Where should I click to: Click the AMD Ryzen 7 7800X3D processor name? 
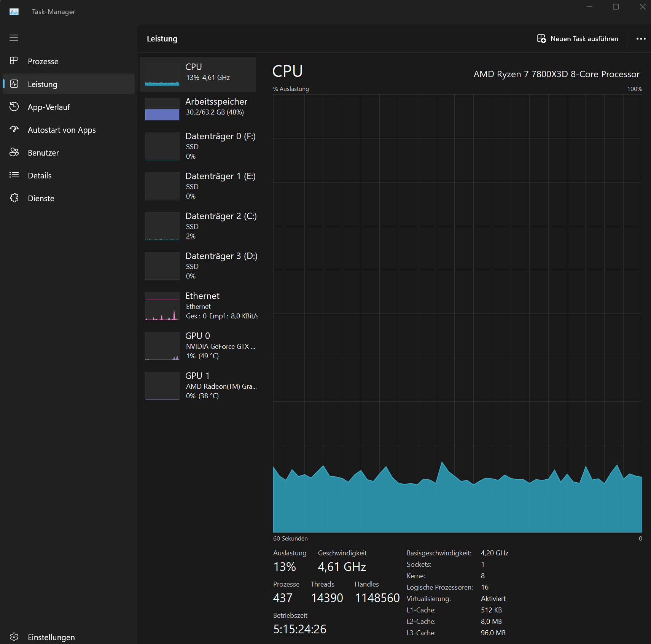click(557, 74)
